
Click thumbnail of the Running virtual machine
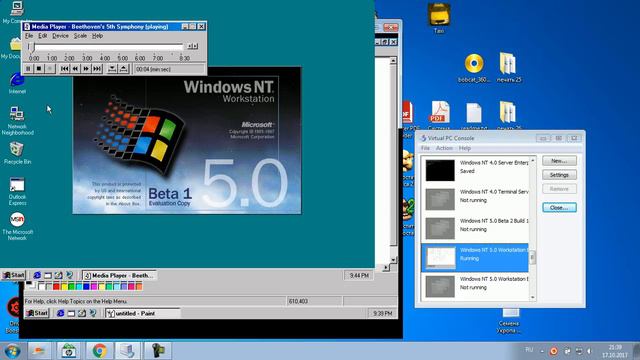click(x=440, y=258)
